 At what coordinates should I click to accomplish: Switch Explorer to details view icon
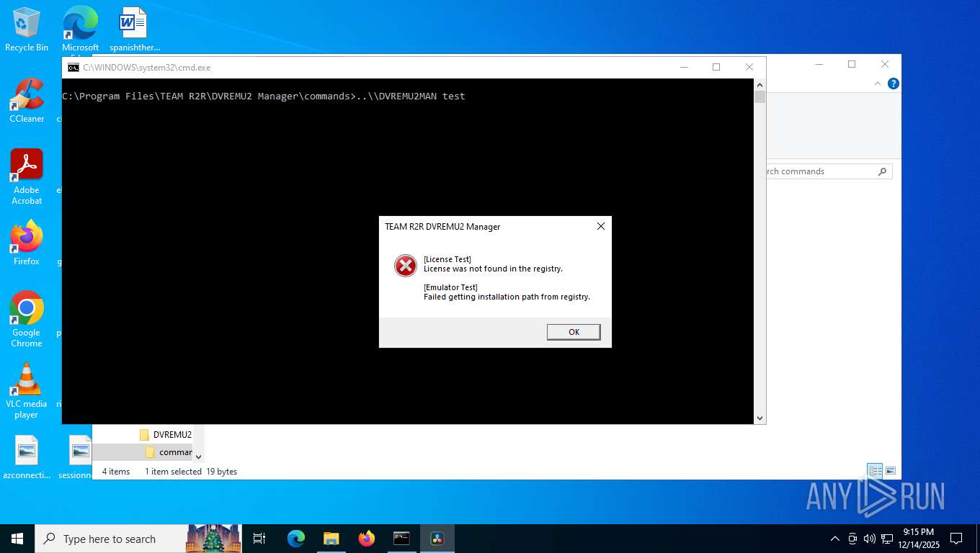point(876,471)
